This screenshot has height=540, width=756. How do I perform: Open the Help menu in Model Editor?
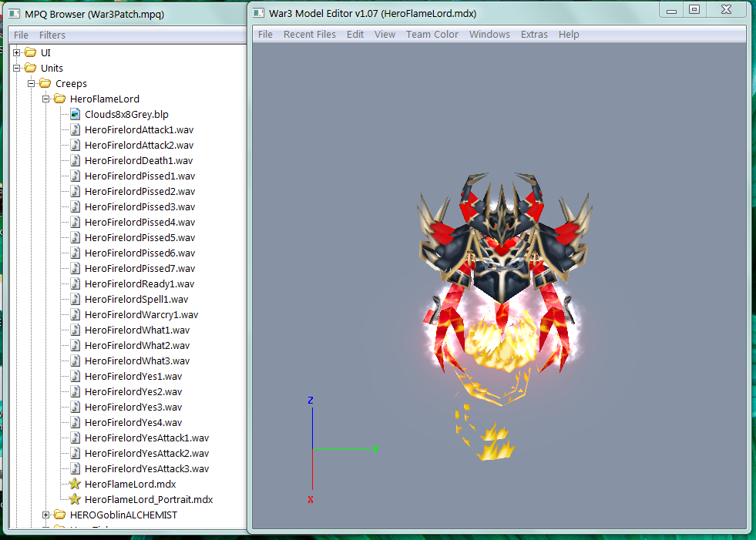click(x=569, y=34)
